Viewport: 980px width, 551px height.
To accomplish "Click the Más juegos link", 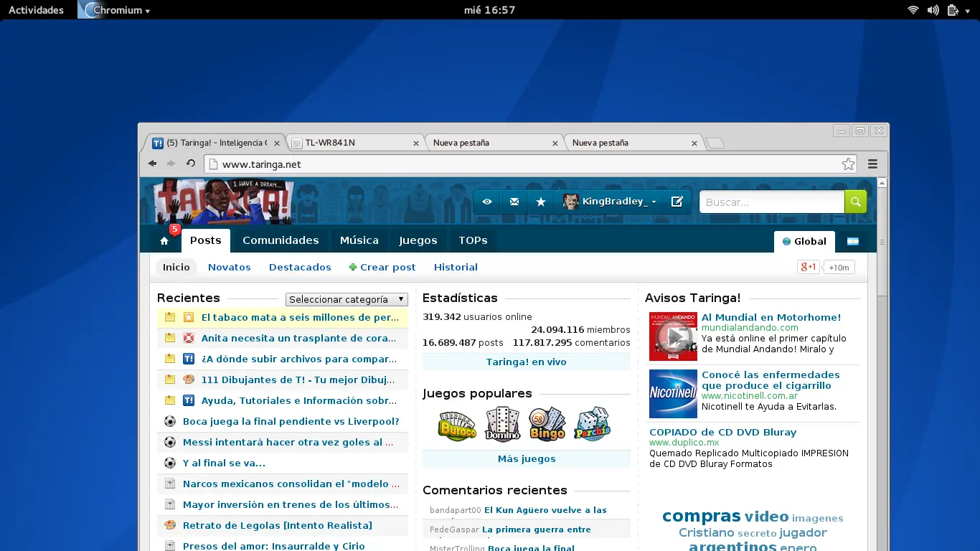I will click(x=527, y=458).
